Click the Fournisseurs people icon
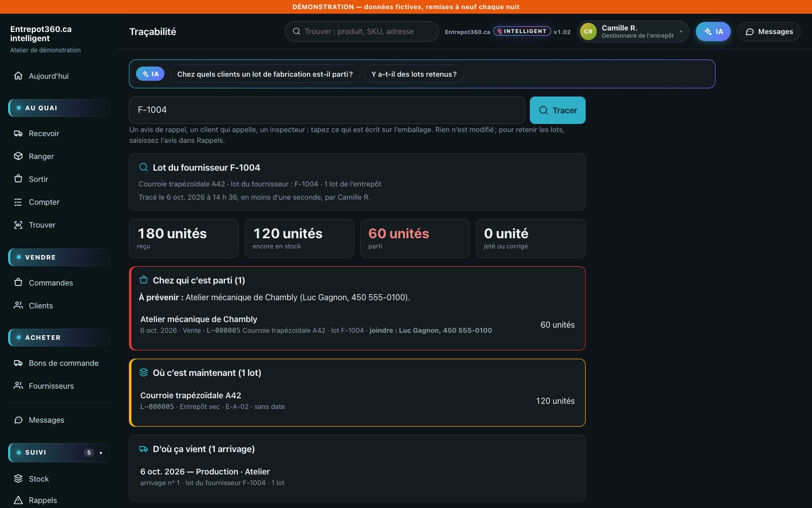812x508 pixels. click(x=18, y=386)
